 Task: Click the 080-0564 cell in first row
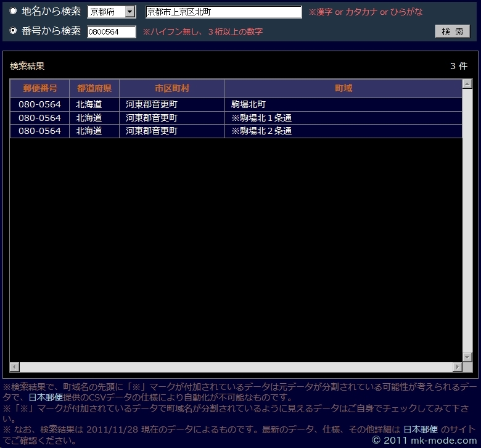pyautogui.click(x=40, y=104)
